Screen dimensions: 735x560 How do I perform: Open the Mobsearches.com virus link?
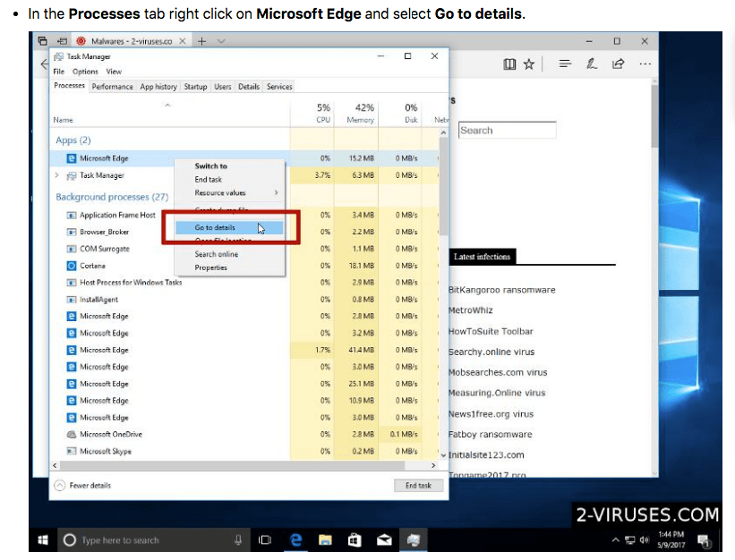coord(498,372)
